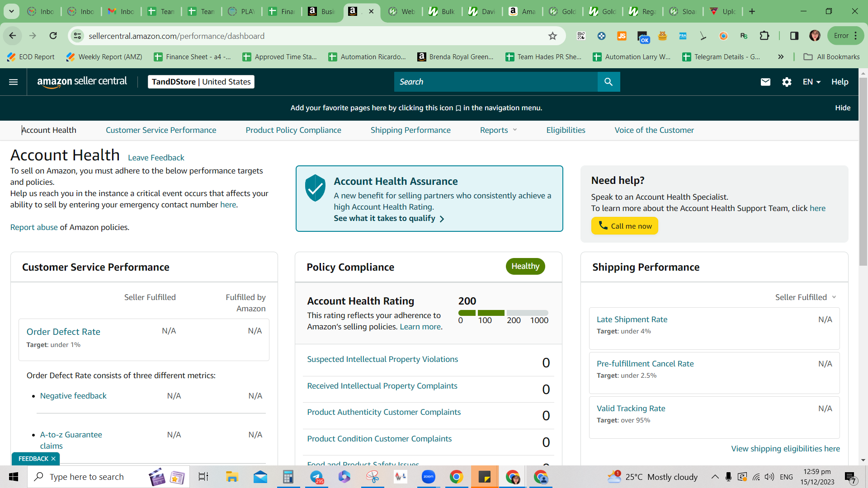Viewport: 868px width, 488px height.
Task: Open the Windows notification center
Action: point(850,477)
